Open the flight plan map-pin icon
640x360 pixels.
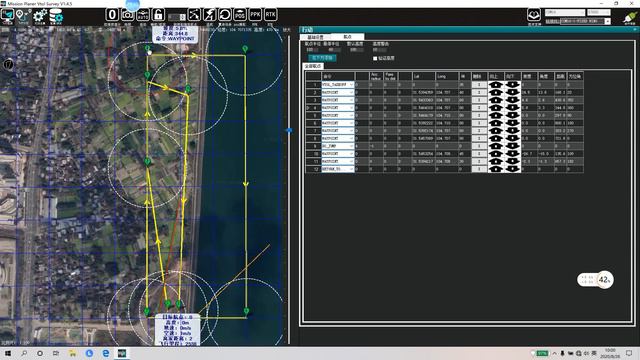(x=23, y=16)
